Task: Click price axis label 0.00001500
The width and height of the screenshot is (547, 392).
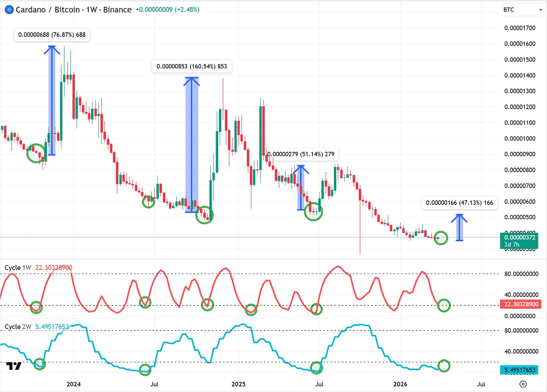Action: (x=520, y=59)
